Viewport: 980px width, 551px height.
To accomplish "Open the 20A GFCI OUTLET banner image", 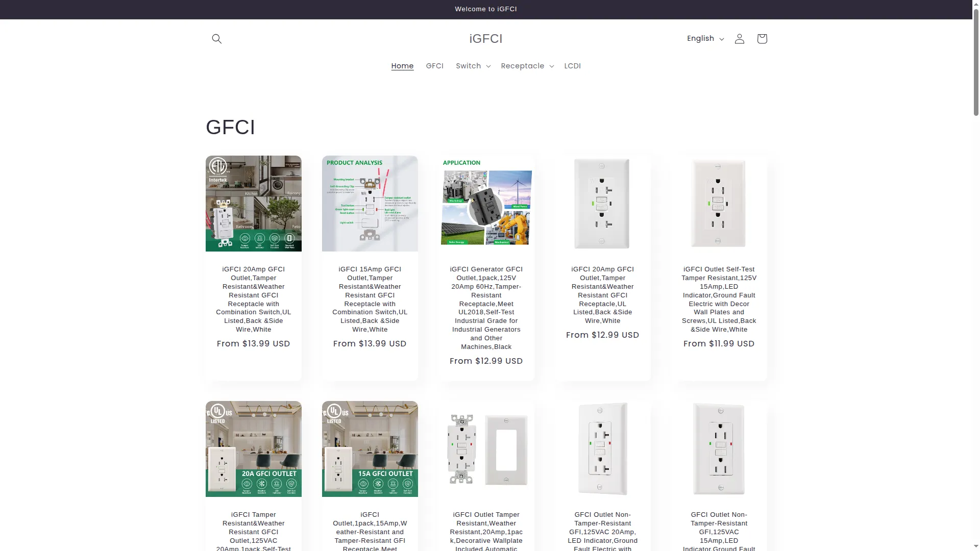I will tap(253, 449).
